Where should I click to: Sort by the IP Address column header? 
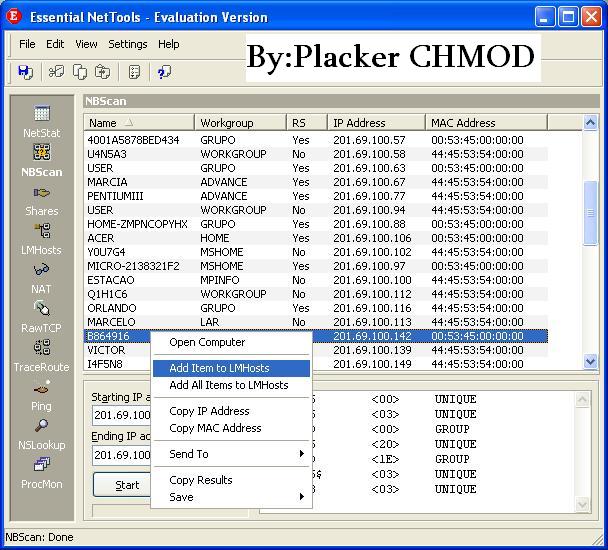pos(376,123)
